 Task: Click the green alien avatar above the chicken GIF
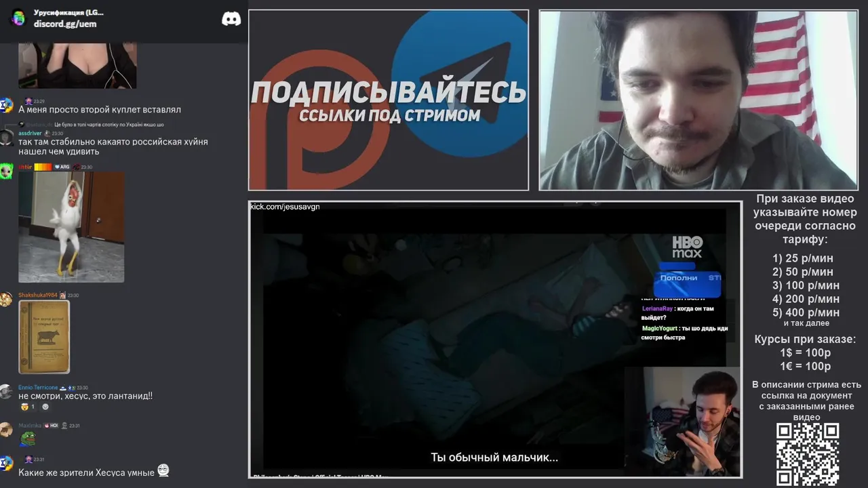(x=6, y=171)
